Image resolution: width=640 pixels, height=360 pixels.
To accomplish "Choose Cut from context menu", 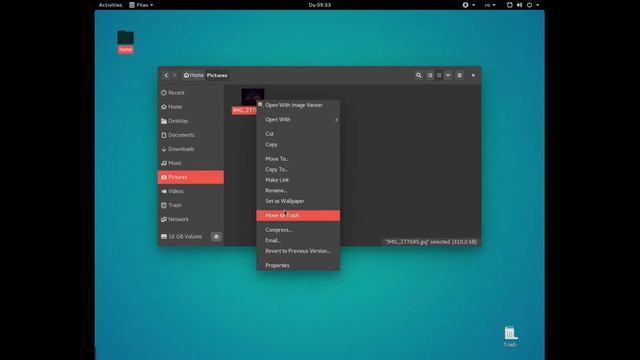I will (x=298, y=134).
